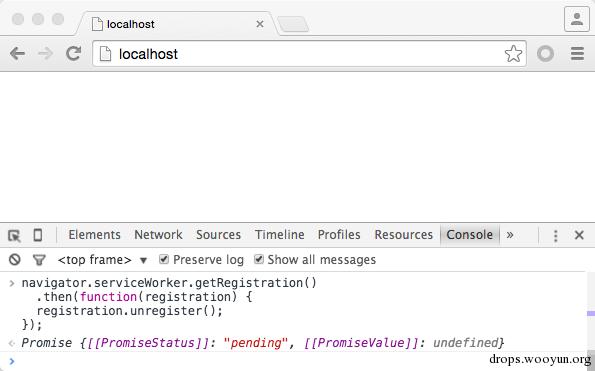The image size is (595, 371).
Task: Click the Promise pending result line
Action: pos(263,343)
